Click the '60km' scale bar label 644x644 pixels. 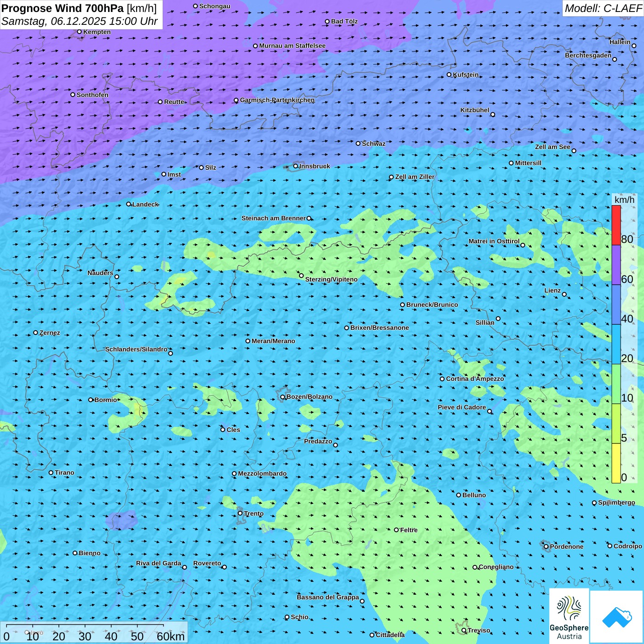point(171,637)
